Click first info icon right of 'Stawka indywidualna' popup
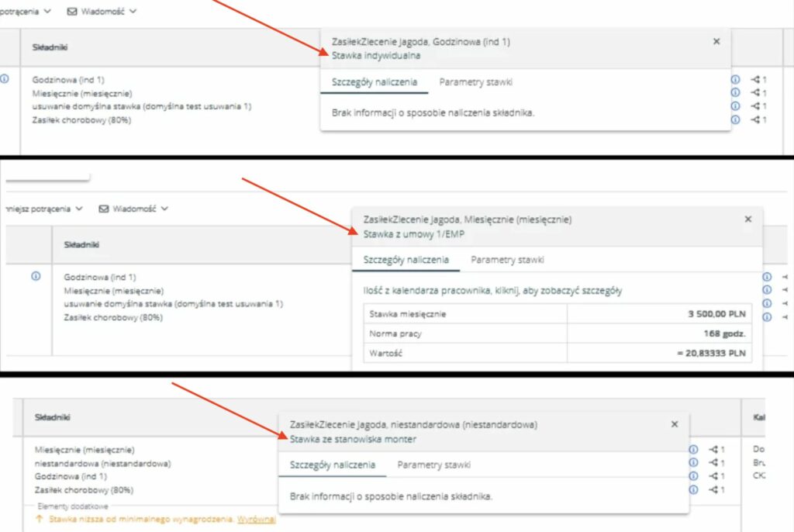Viewport: 794px width, 532px height. (x=735, y=79)
